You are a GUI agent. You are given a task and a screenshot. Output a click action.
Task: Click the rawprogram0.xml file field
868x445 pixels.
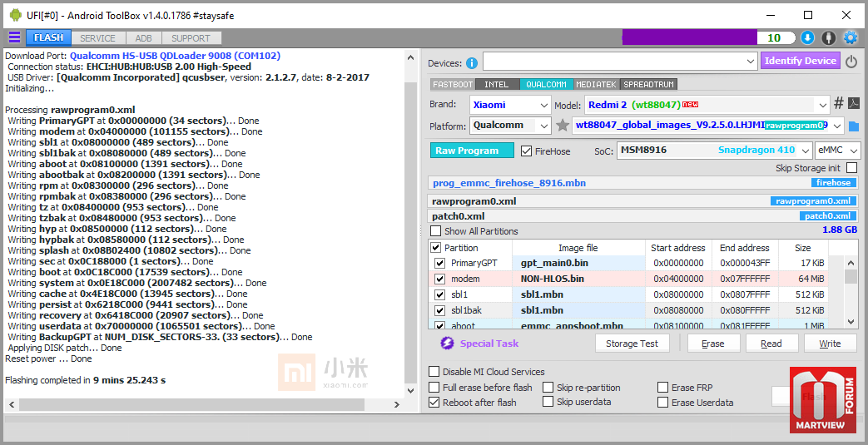[643, 201]
